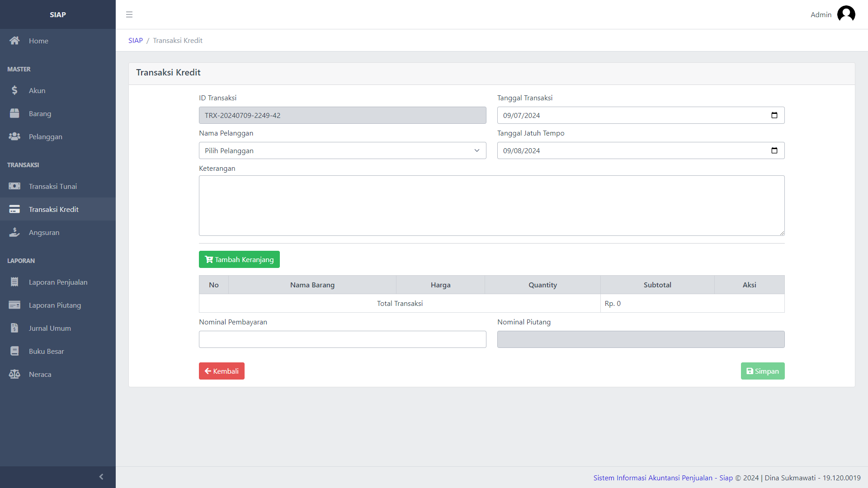Click the Neraca balance scale icon
This screenshot has height=488, width=868.
click(14, 374)
